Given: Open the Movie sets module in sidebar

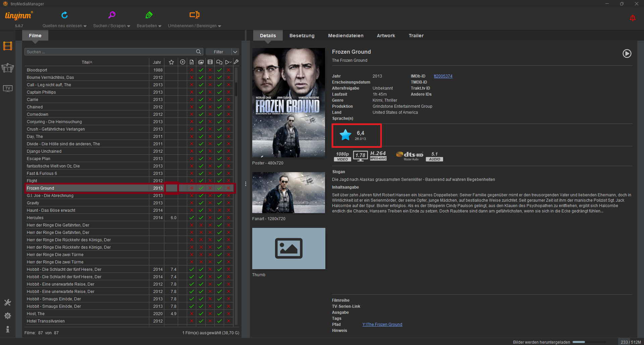Looking at the screenshot, I should coord(8,68).
